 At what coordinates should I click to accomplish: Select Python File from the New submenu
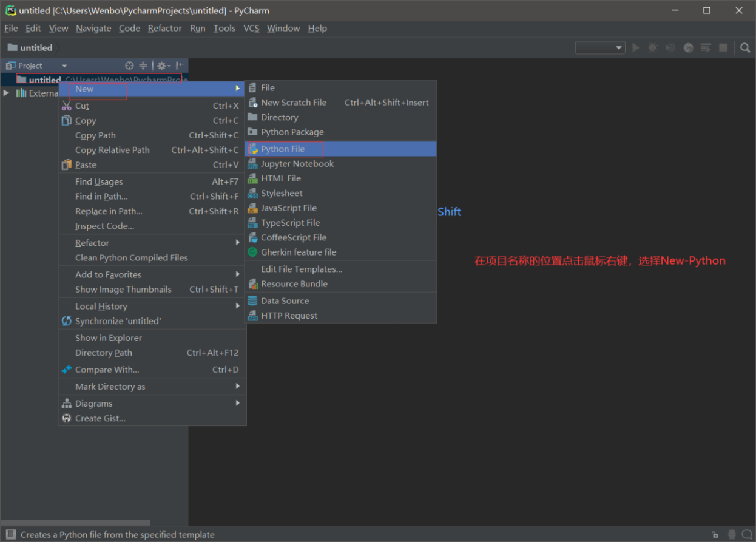click(340, 149)
